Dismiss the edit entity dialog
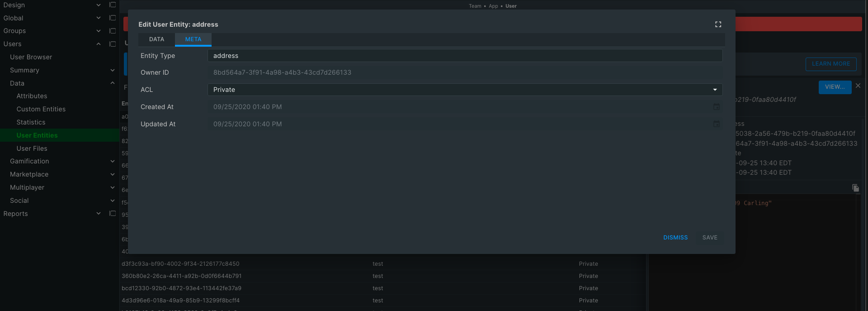 [675, 238]
